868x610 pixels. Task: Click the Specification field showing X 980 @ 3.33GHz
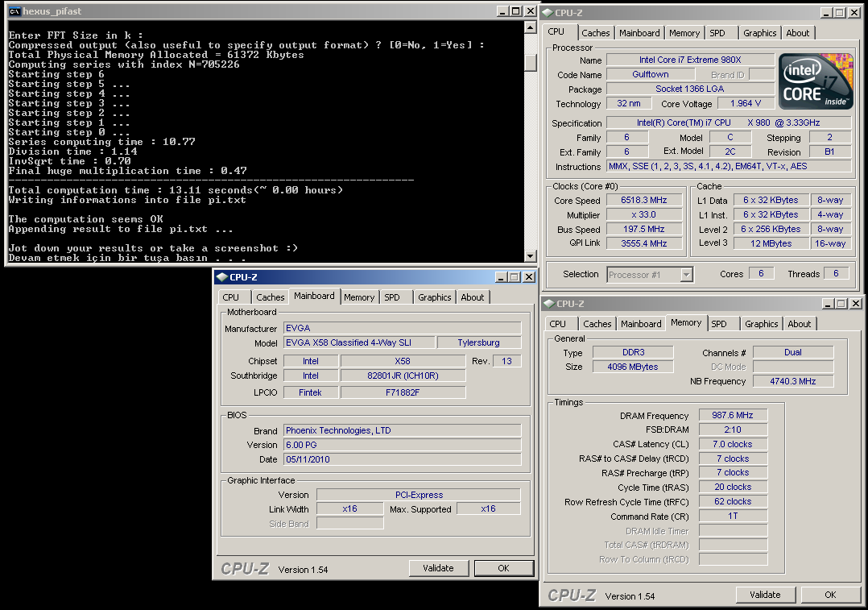tap(729, 122)
